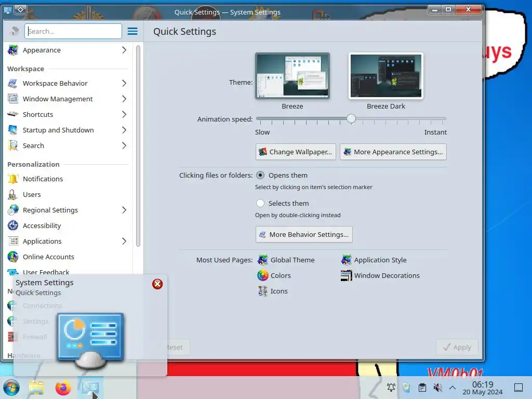
Task: Click the Window Management icon
Action: tap(13, 99)
